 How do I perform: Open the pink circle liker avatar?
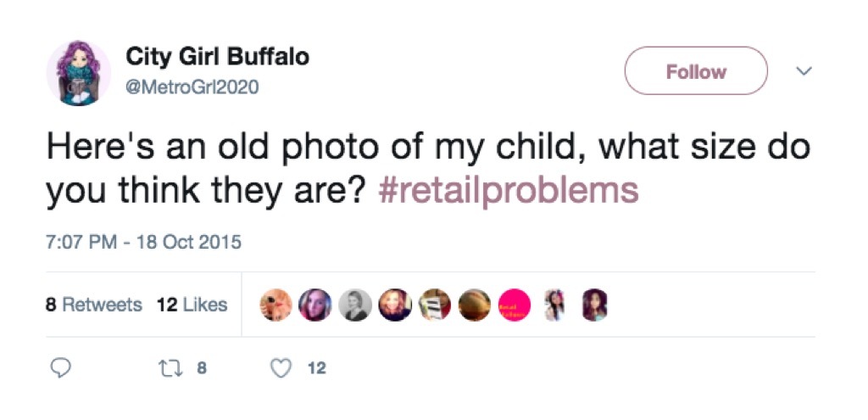pyautogui.click(x=514, y=305)
